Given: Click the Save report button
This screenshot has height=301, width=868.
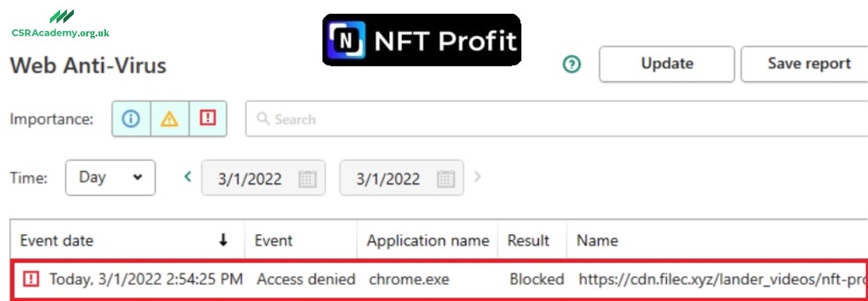Looking at the screenshot, I should pos(805,64).
